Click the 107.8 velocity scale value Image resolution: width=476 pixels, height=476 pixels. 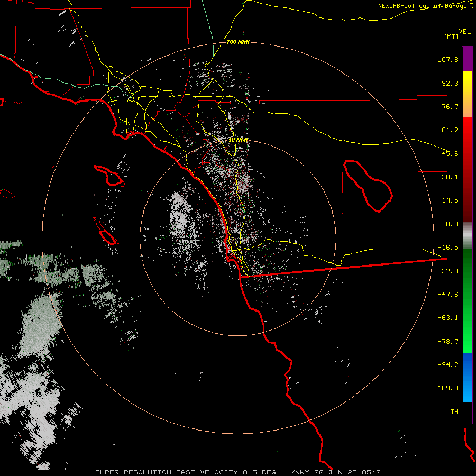pyautogui.click(x=448, y=59)
